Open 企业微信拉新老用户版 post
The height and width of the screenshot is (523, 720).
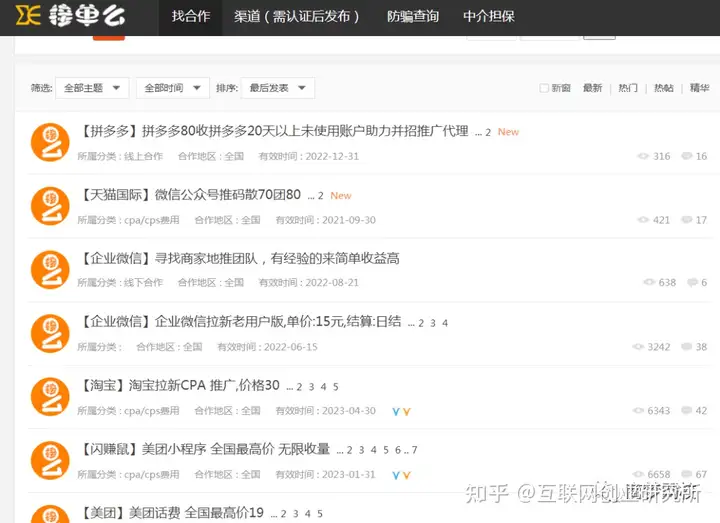click(x=241, y=321)
